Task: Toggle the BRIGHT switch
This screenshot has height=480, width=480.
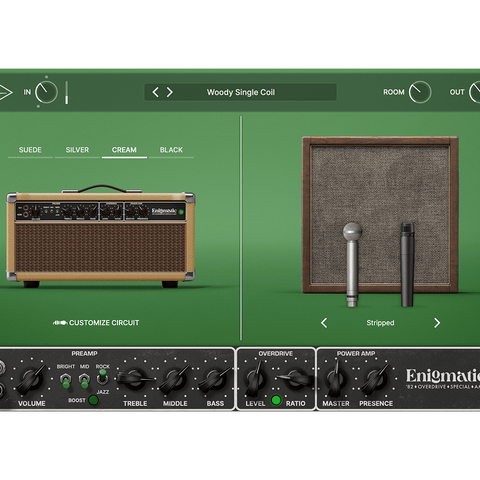Action: pos(66,380)
